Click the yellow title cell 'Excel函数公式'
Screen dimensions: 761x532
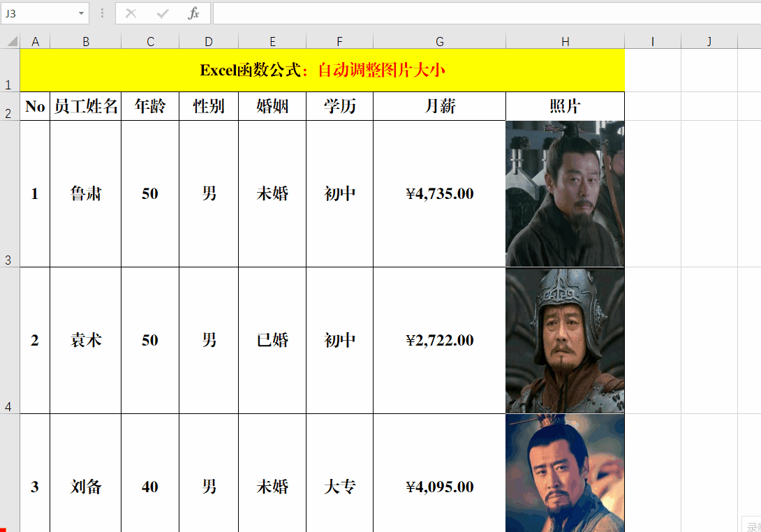coord(323,71)
